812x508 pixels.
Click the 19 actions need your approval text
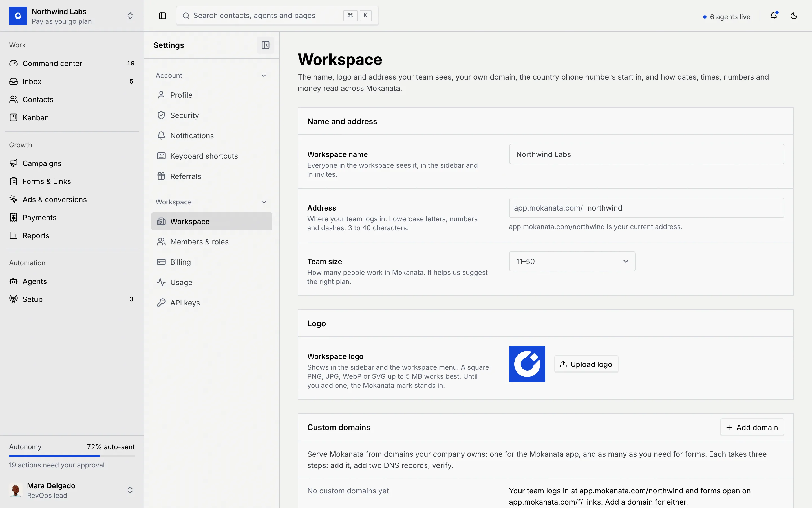(57, 465)
